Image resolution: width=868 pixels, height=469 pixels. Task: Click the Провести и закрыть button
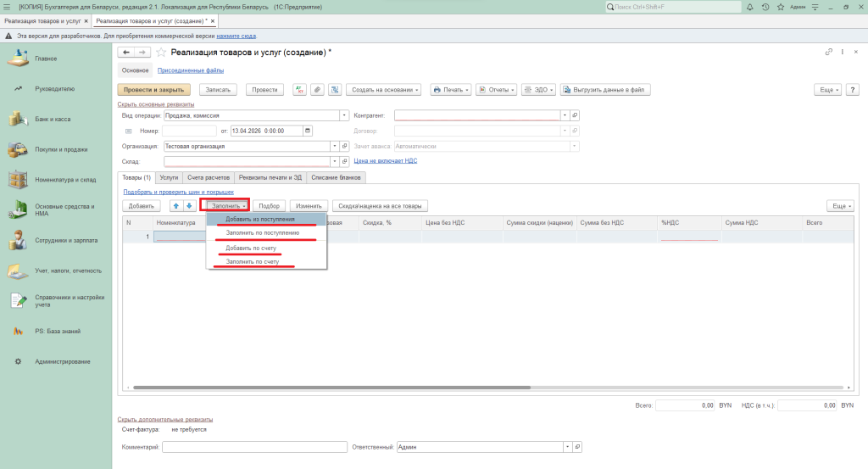154,89
